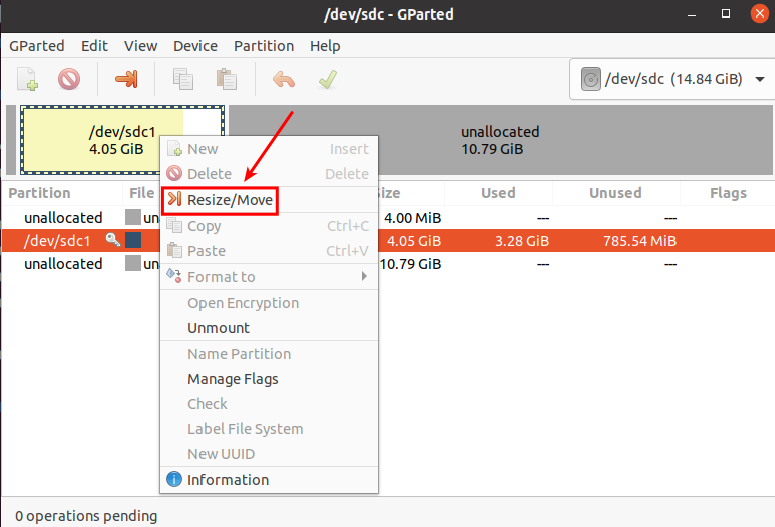Click the Apply all operations checkmark

tap(328, 79)
